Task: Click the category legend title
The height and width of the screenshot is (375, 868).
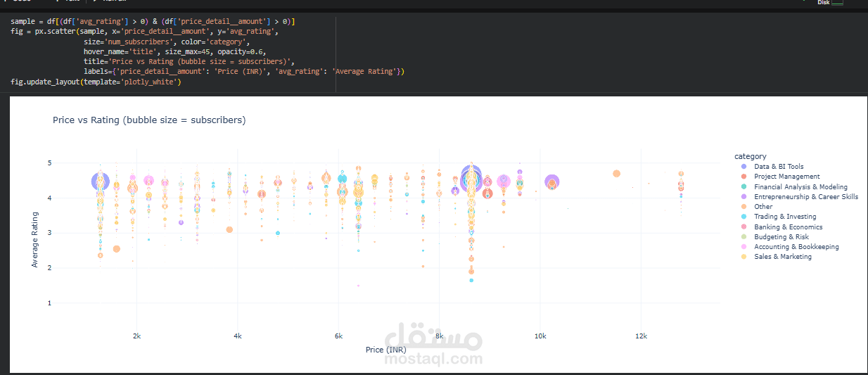Action: click(751, 156)
